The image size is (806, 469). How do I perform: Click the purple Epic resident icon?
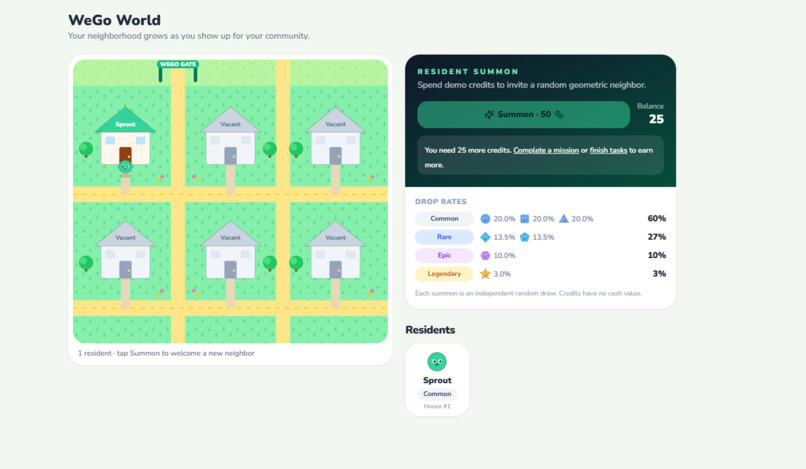click(x=485, y=256)
